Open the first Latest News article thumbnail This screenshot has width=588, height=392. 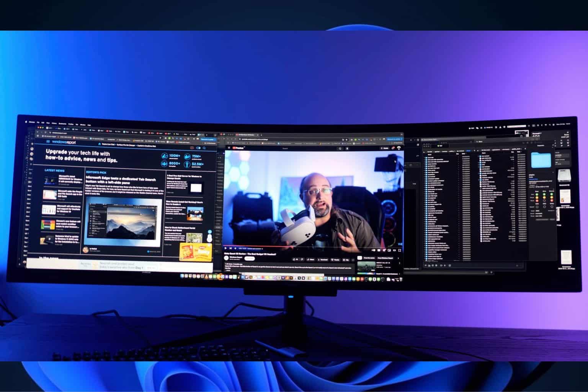click(51, 180)
